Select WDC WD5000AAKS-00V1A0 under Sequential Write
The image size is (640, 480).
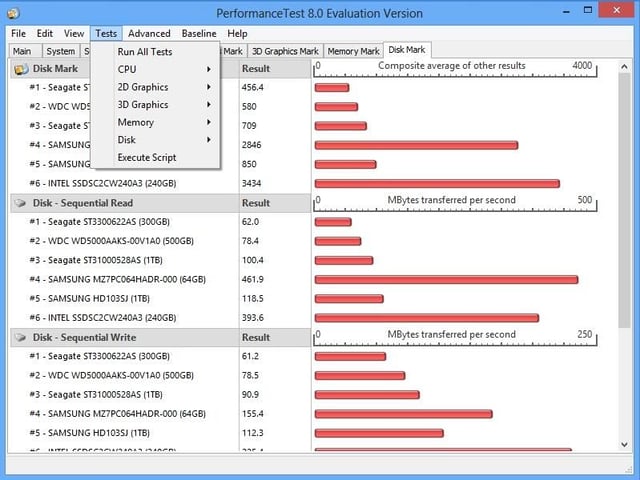(x=111, y=375)
